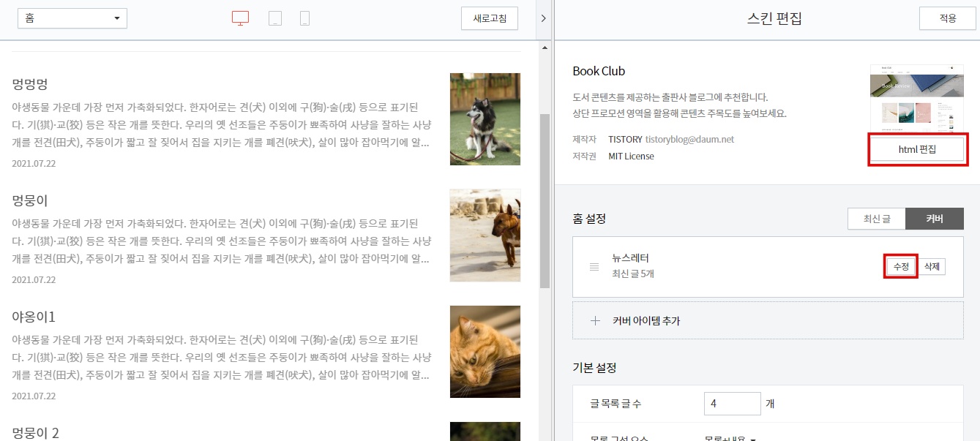Viewport: 980px width, 441px height.
Task: Click the Book Club skin title
Action: click(x=599, y=71)
